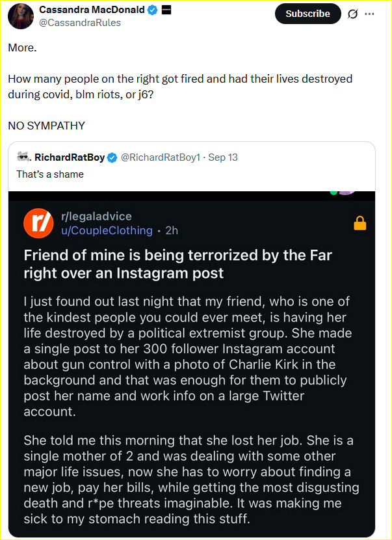Click Cassandra MacDonald's blue verified badge

pyautogui.click(x=151, y=10)
